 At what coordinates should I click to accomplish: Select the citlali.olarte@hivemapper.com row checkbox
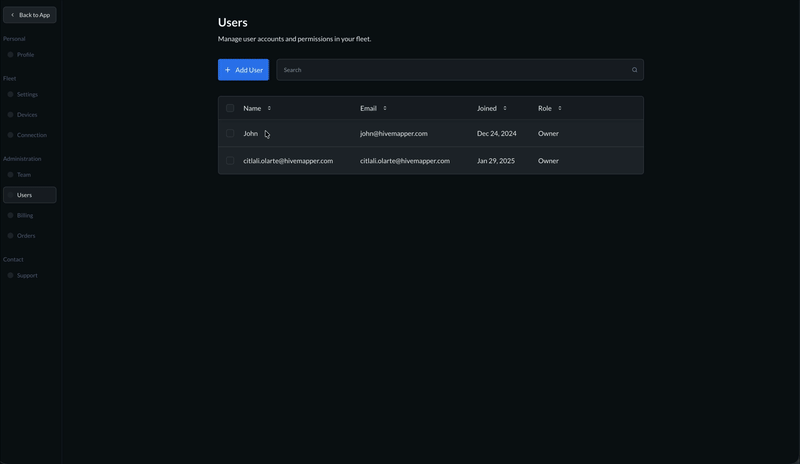[x=230, y=160]
